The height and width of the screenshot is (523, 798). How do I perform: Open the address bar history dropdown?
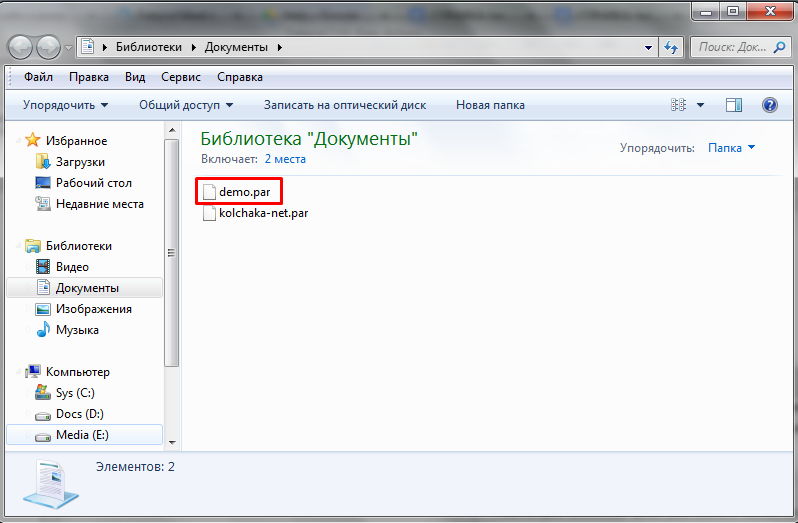[x=648, y=47]
